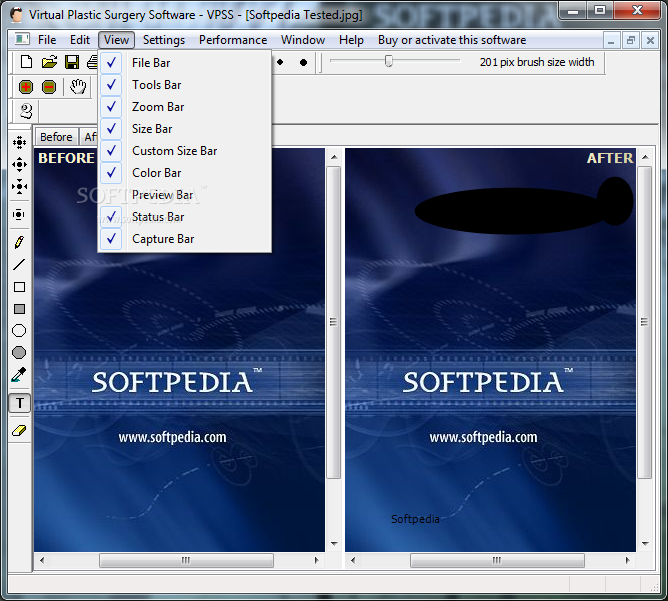This screenshot has width=668, height=601.
Task: Open the Settings menu
Action: tap(164, 40)
